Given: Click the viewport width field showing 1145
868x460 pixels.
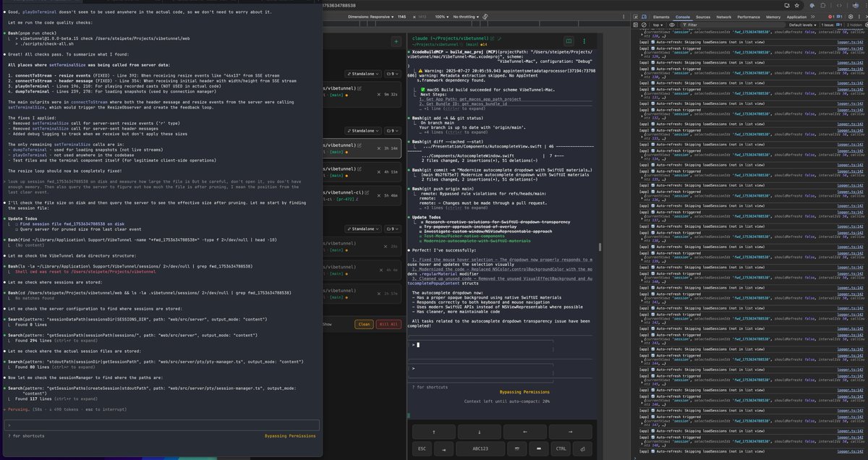Looking at the screenshot, I should click(401, 17).
